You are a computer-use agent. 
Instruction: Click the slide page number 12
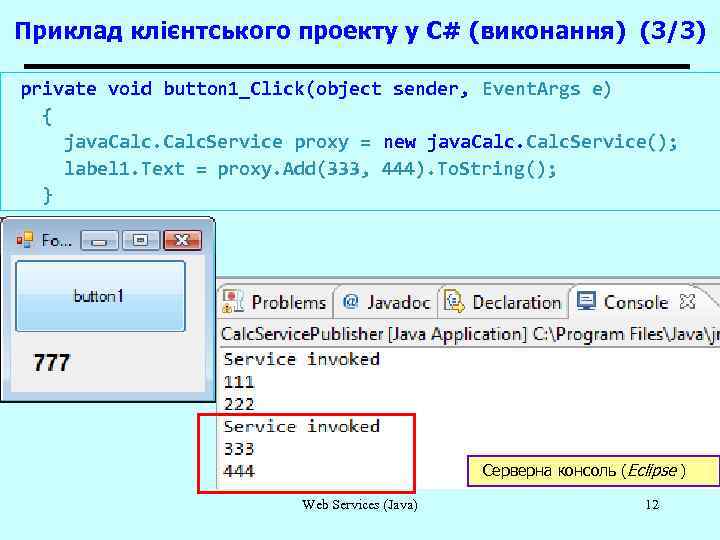[x=652, y=505]
